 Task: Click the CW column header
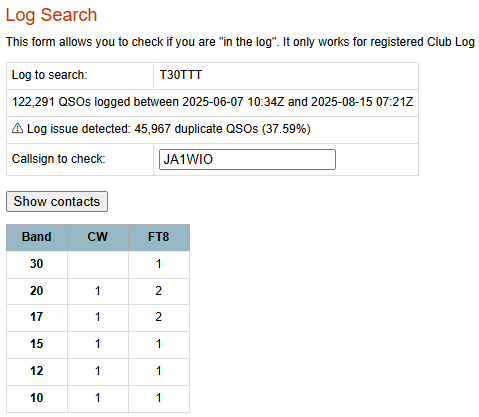tap(98, 237)
